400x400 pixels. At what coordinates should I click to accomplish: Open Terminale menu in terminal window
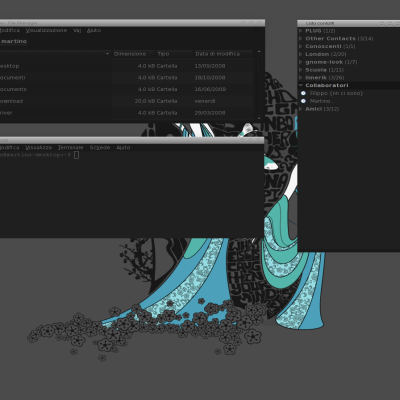[x=70, y=147]
